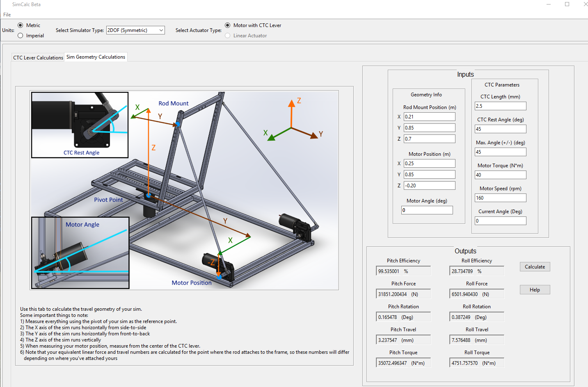Click the Motor Speed input field

(500, 198)
